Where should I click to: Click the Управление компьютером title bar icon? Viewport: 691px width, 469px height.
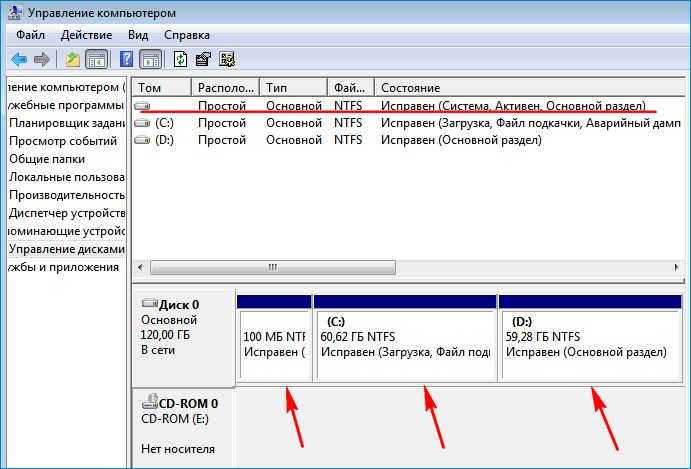coord(15,13)
